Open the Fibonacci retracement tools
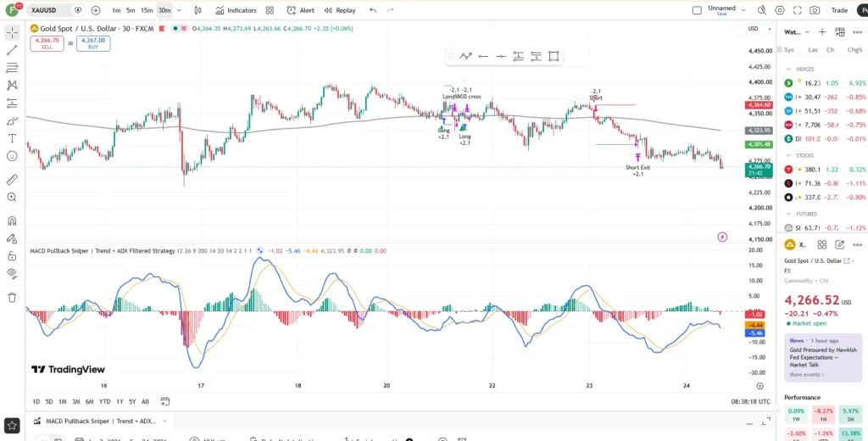This screenshot has height=441, width=868. pyautogui.click(x=12, y=68)
